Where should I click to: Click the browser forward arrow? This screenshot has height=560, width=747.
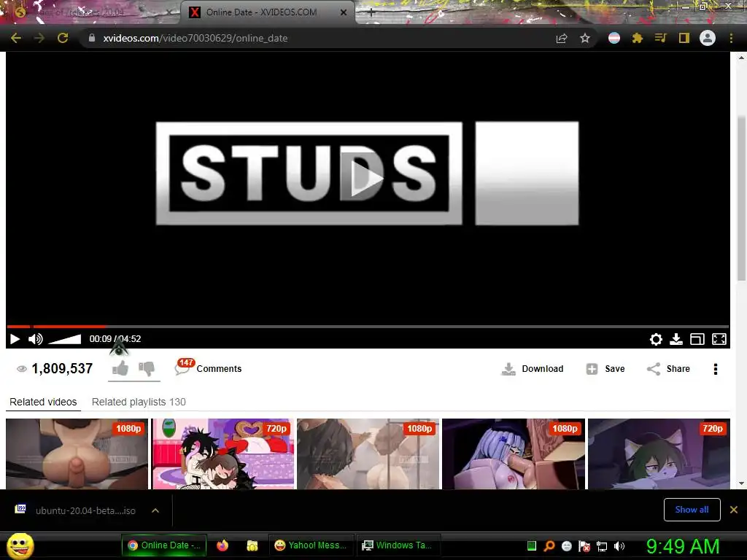point(39,38)
